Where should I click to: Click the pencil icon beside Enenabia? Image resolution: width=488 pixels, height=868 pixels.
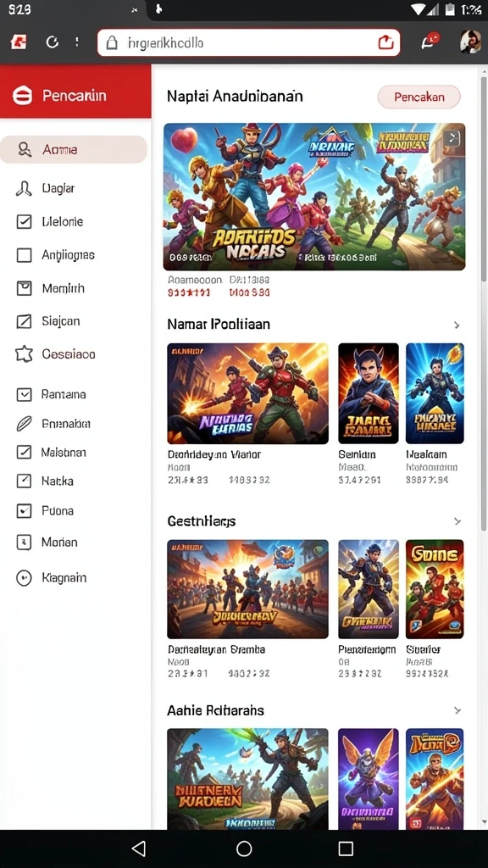(24, 424)
